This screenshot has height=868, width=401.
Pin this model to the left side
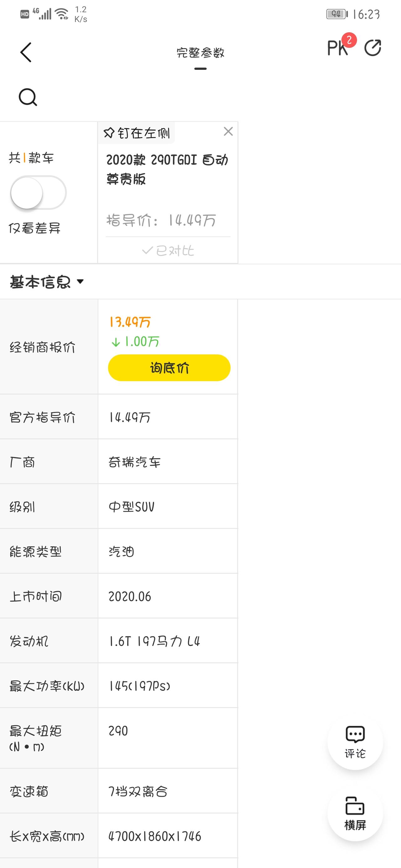click(137, 133)
